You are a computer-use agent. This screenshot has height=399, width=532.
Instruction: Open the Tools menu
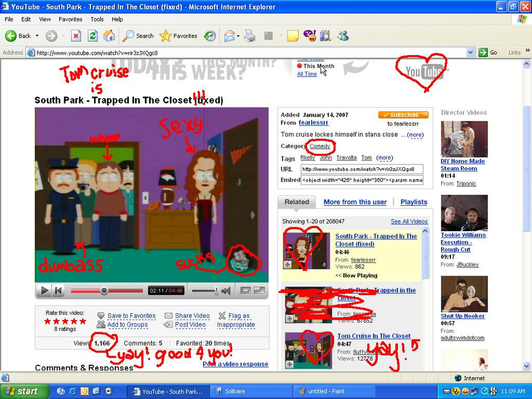tap(97, 20)
